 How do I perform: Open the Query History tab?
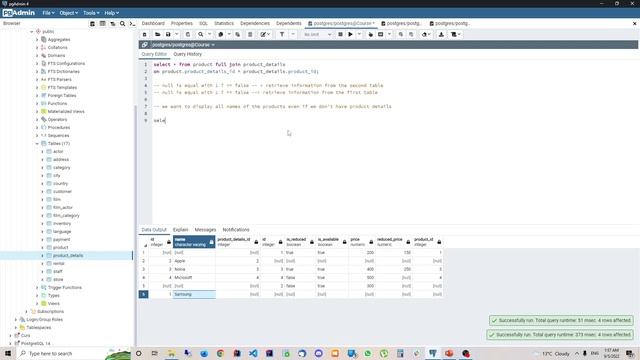coord(187,54)
